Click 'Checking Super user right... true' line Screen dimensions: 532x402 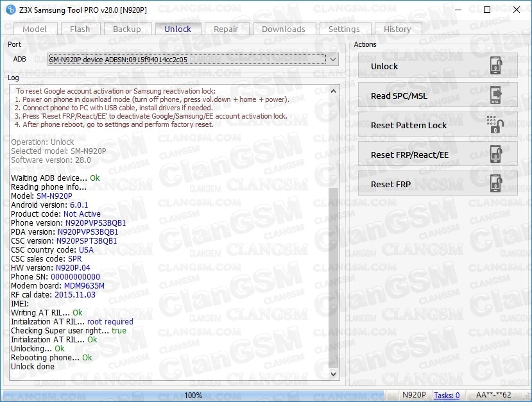(69, 330)
